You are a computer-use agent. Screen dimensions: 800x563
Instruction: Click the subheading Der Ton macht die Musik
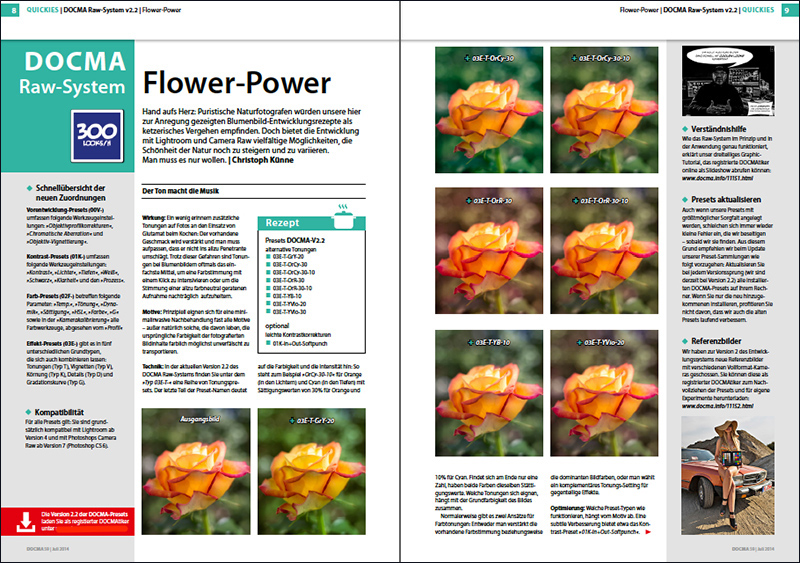181,191
